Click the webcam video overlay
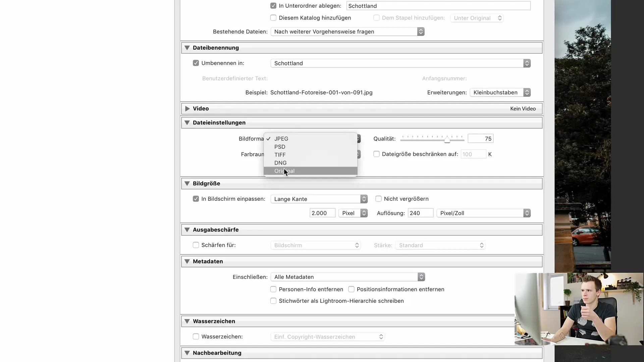The height and width of the screenshot is (362, 644). 579,309
